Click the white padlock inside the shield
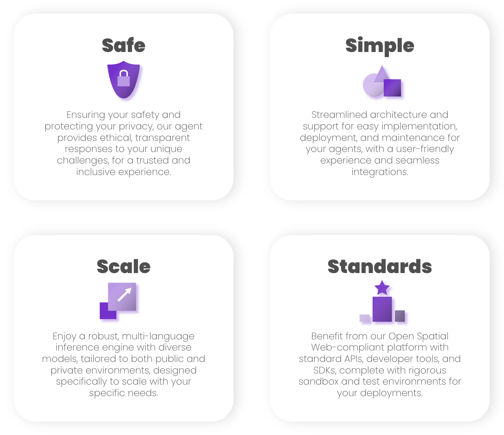 pyautogui.click(x=123, y=79)
